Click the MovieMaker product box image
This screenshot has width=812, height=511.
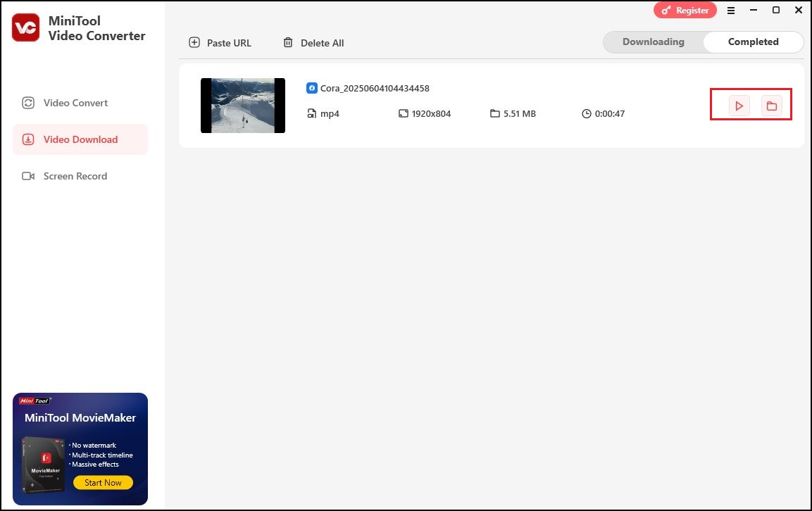point(44,465)
